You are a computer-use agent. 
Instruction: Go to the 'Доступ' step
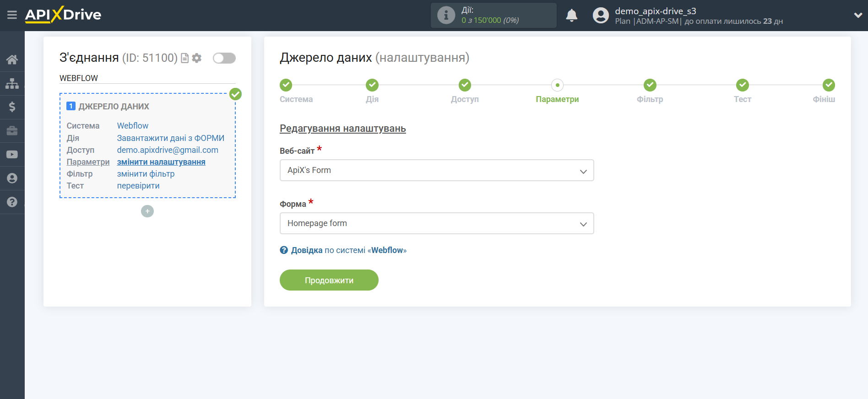pyautogui.click(x=465, y=85)
